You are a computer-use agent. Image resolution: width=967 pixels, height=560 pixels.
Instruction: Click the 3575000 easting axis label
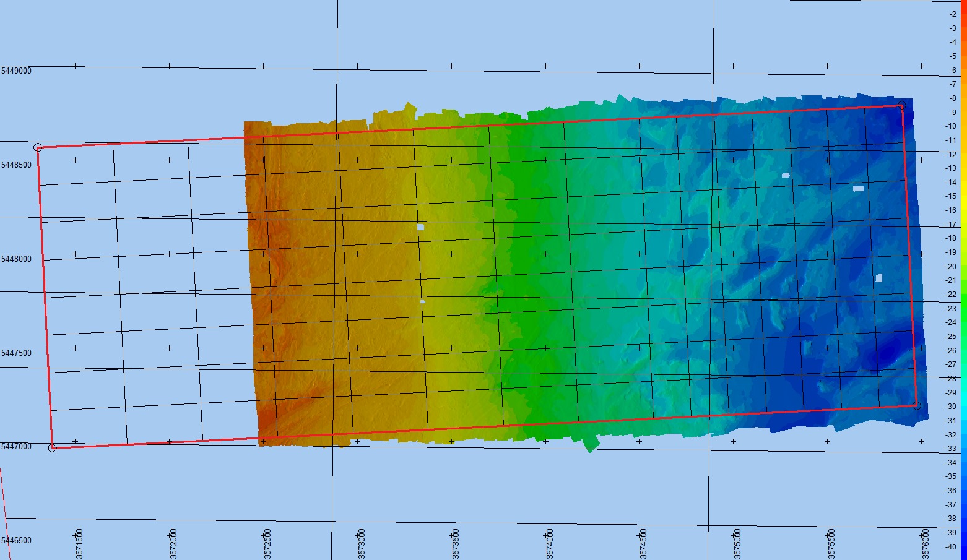pos(737,544)
